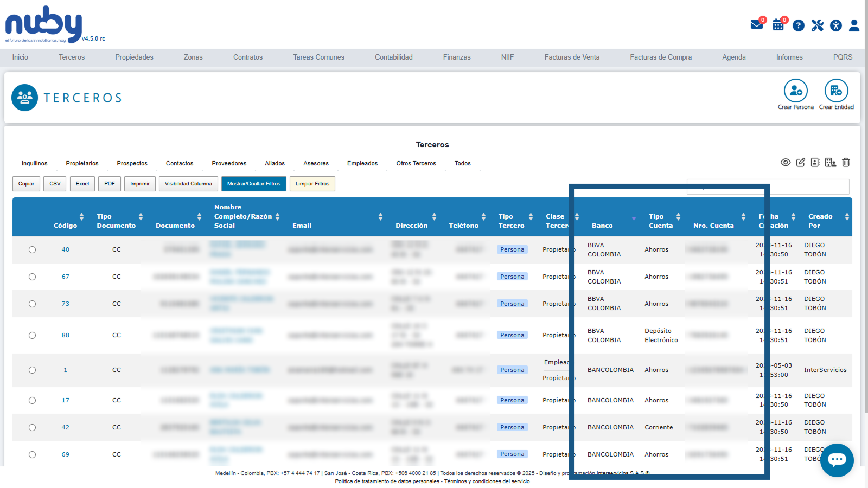
Task: Open the Propiedades menu
Action: pyautogui.click(x=134, y=57)
